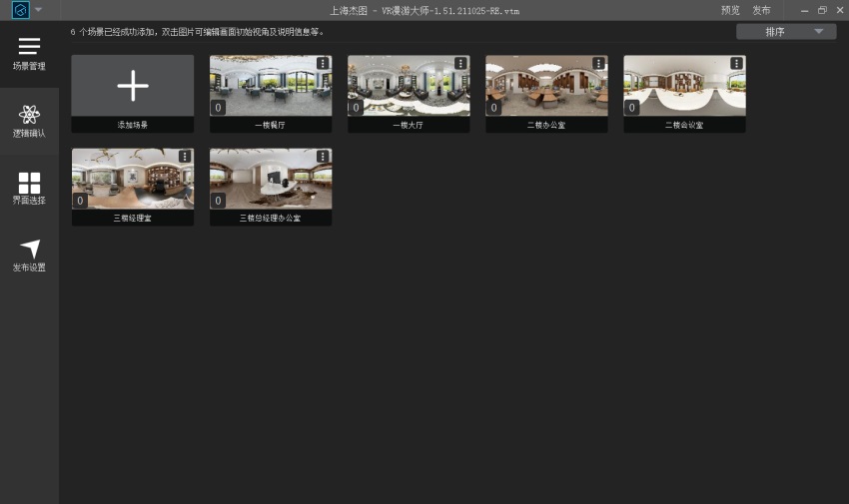Open the options menu for 三楼总经理办公室 scene

click(323, 157)
